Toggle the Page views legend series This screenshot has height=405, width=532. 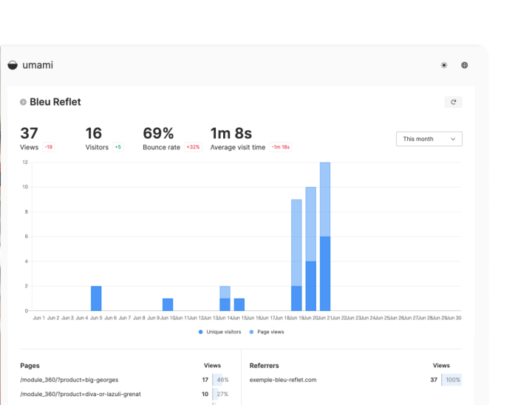(270, 332)
